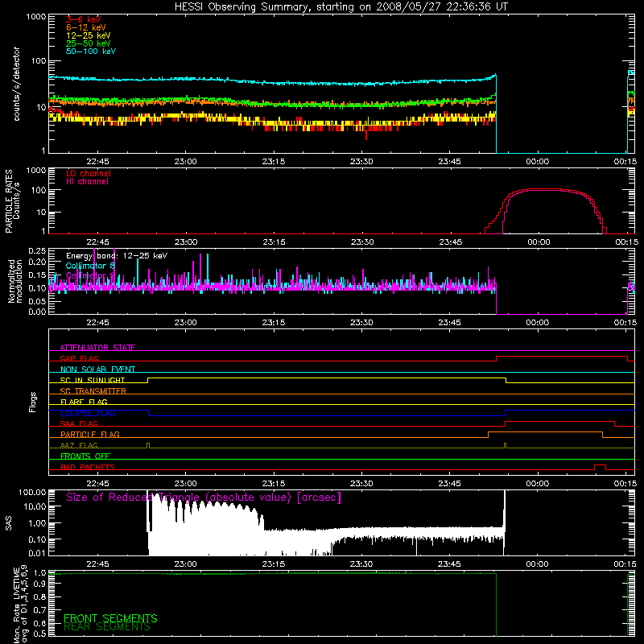
Task: Click the "GAP FLAG" label
Action: point(79,358)
